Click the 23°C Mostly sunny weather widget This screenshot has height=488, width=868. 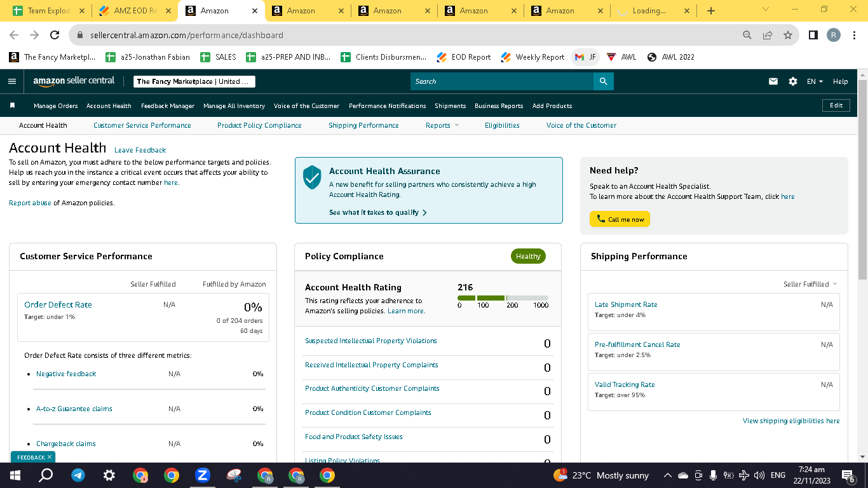(x=602, y=475)
